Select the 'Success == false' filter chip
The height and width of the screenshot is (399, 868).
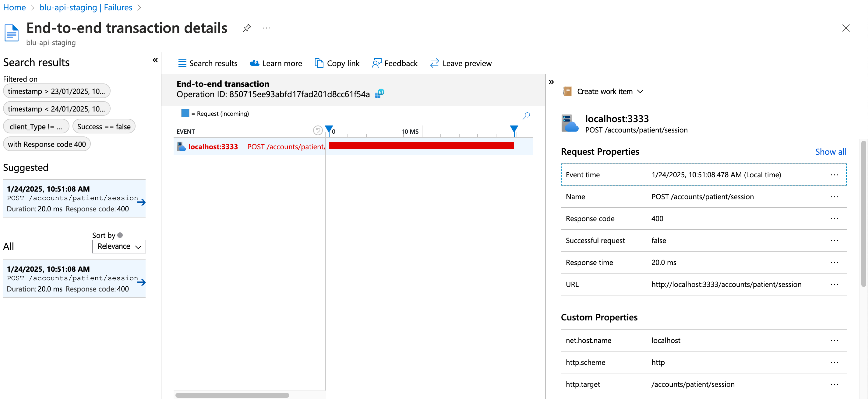coord(104,126)
